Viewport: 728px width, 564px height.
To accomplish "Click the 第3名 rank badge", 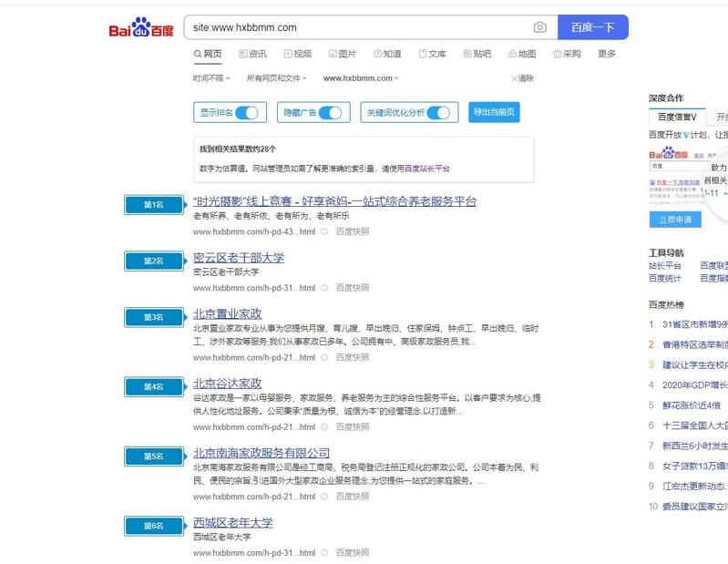I will (154, 317).
